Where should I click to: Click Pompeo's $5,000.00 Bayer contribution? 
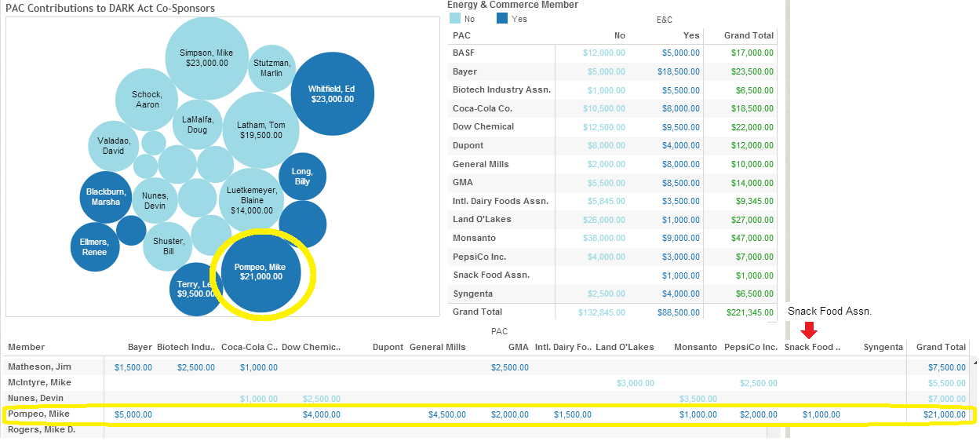click(133, 414)
